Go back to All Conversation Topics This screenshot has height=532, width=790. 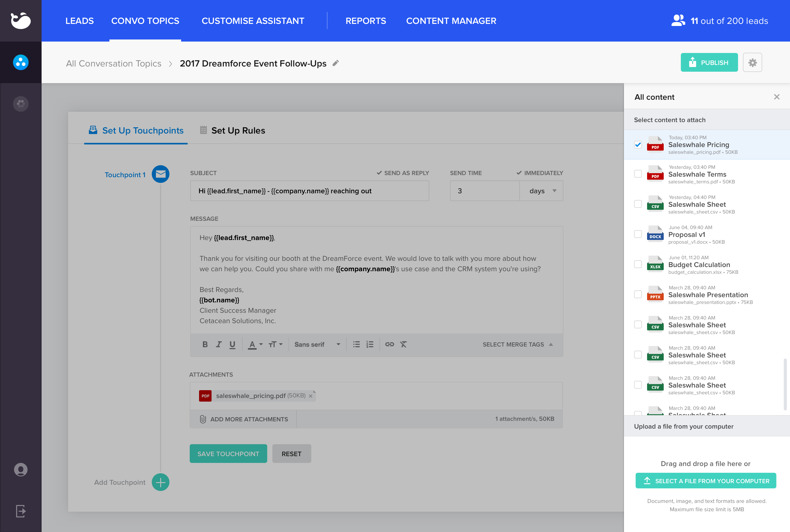tap(114, 63)
